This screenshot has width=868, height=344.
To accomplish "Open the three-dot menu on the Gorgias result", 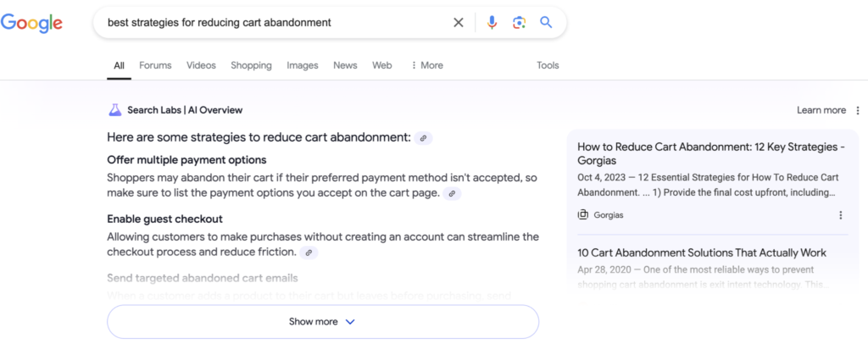I will [x=840, y=215].
